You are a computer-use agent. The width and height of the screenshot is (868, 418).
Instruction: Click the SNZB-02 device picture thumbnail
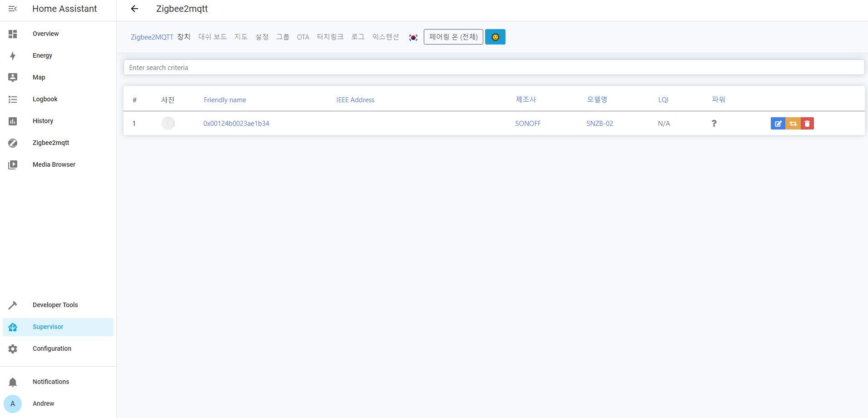click(168, 123)
